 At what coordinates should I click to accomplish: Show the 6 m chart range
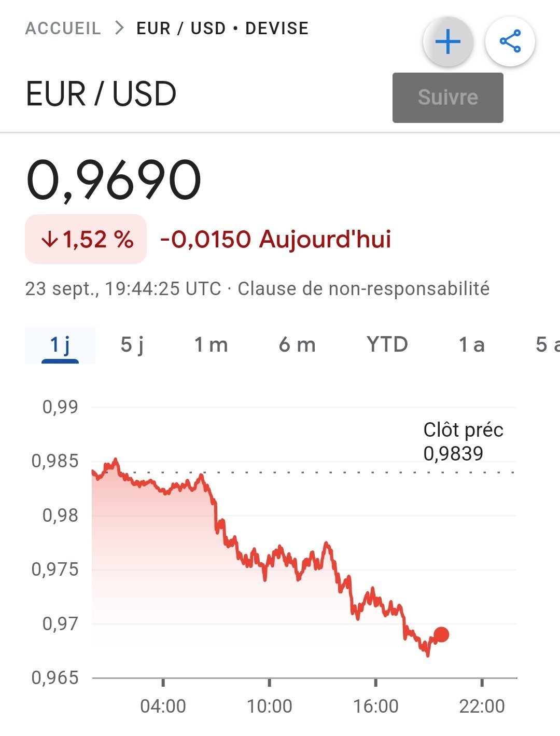297,345
